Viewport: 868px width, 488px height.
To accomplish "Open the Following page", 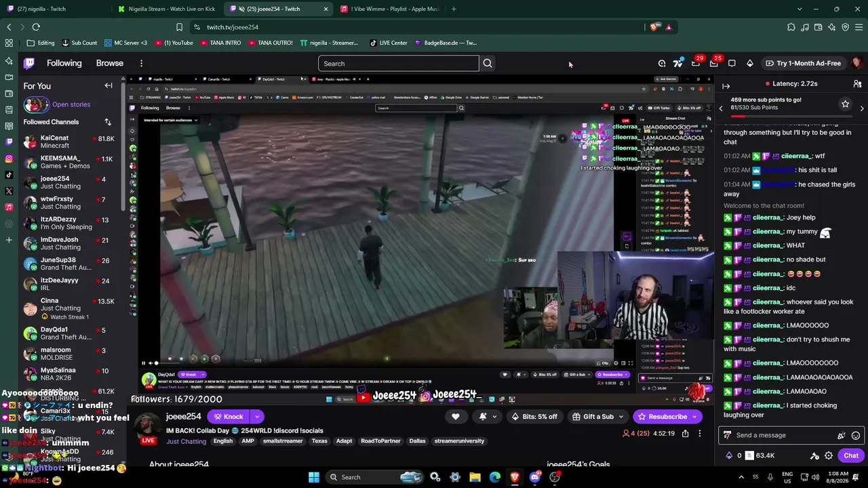I will (64, 63).
